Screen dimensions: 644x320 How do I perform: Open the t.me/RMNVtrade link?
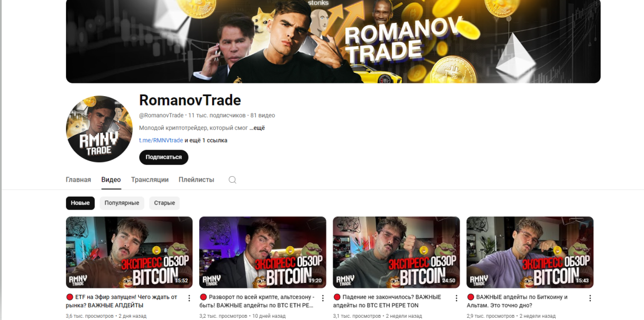click(161, 141)
